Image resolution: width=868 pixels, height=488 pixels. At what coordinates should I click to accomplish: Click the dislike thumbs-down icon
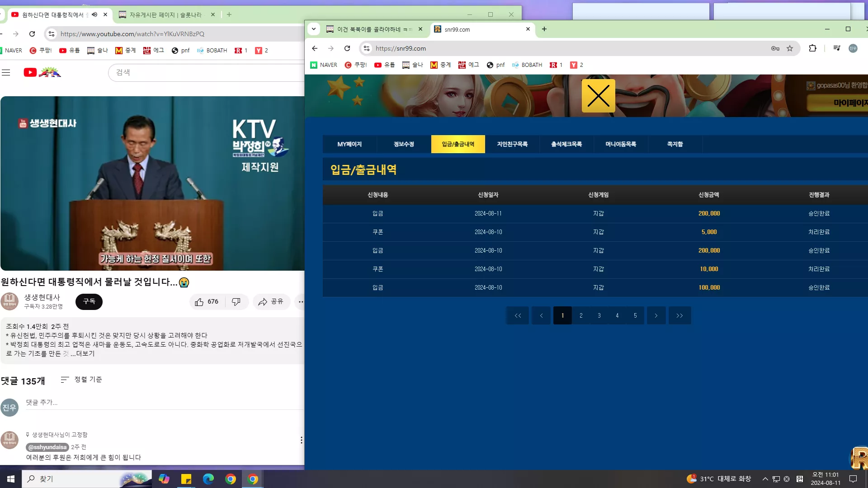pyautogui.click(x=236, y=302)
